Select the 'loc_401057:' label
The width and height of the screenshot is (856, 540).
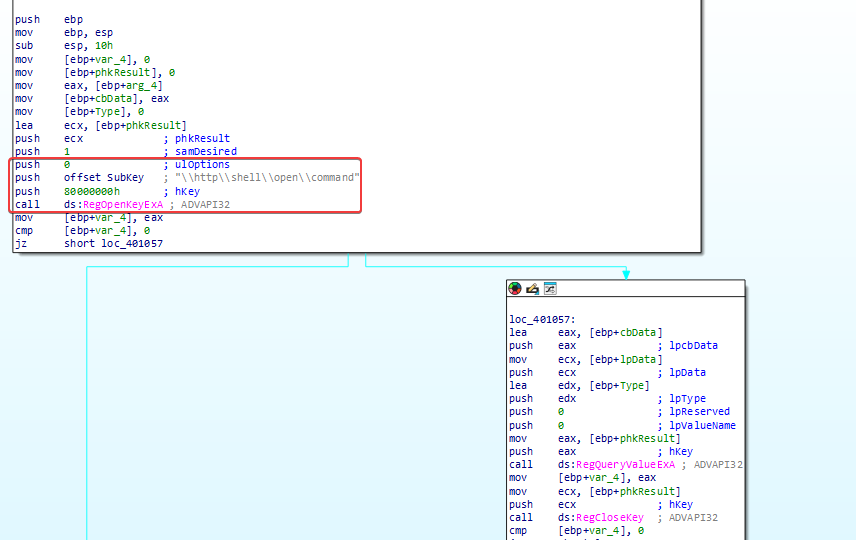[542, 319]
